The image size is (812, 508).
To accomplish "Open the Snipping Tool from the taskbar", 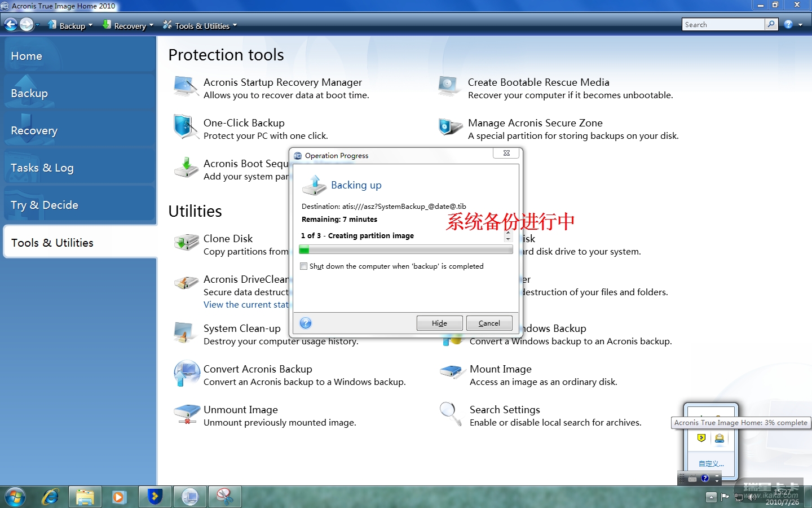I will pyautogui.click(x=225, y=497).
